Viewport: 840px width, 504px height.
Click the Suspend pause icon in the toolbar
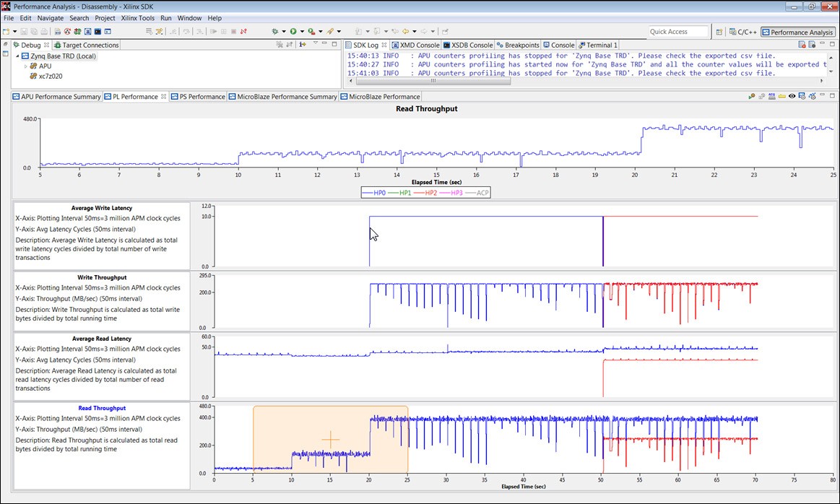coord(223,32)
